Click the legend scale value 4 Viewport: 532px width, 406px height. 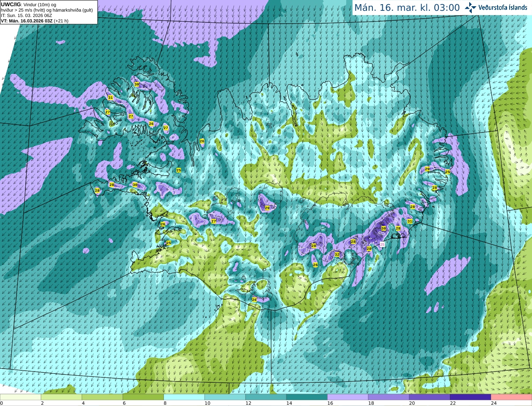(83, 403)
